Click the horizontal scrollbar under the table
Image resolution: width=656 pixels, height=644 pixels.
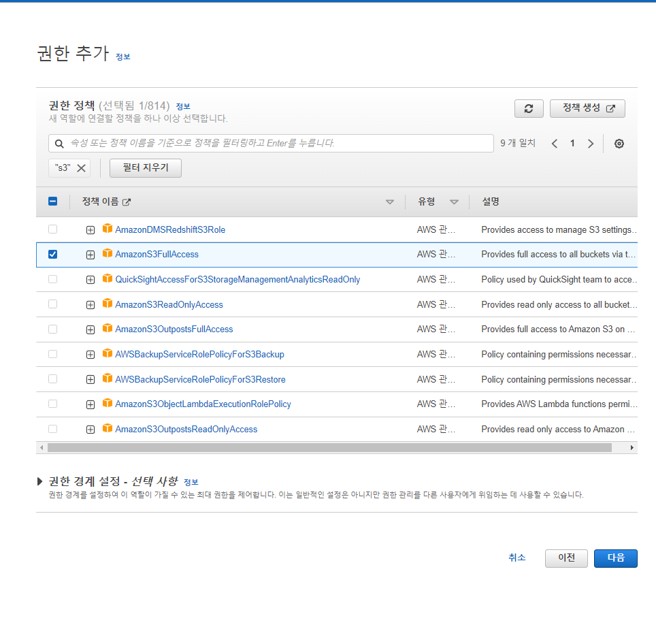(x=329, y=448)
